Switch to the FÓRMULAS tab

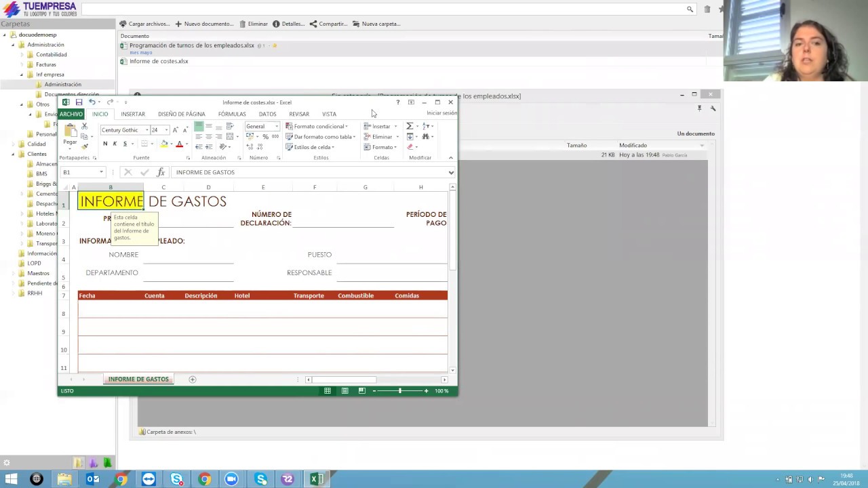[232, 114]
